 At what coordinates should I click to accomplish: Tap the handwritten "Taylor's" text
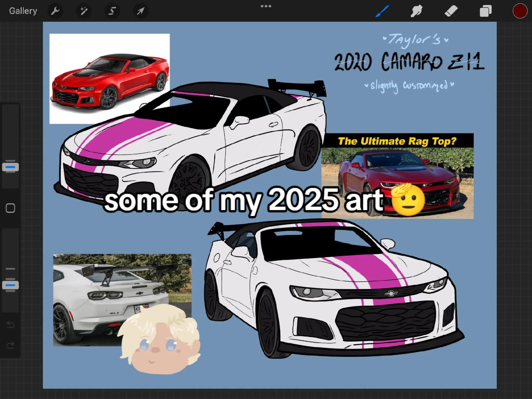coord(416,41)
